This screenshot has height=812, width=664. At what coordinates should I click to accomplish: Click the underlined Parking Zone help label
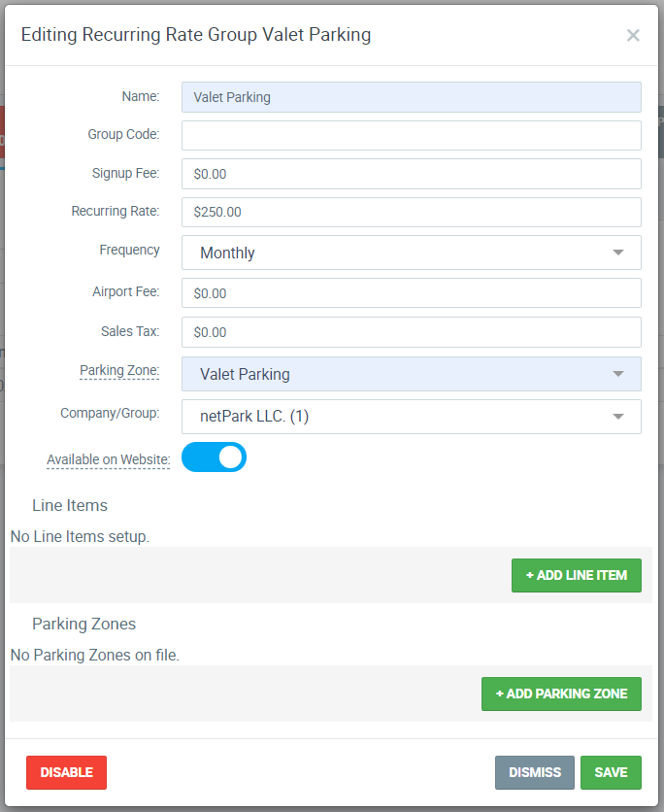tap(119, 370)
